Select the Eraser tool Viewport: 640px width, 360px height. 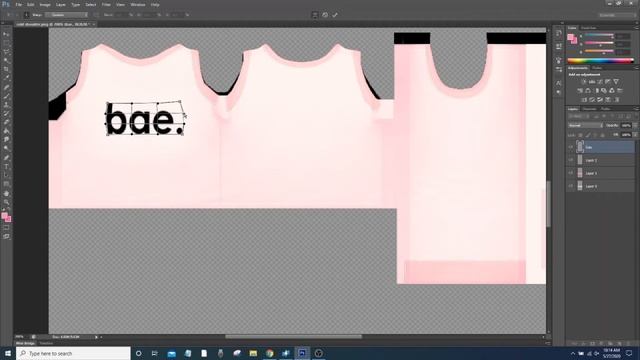point(6,122)
